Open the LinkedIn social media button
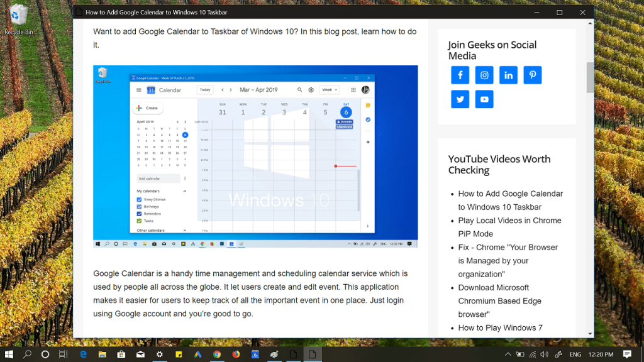The width and height of the screenshot is (644, 362). tap(508, 75)
